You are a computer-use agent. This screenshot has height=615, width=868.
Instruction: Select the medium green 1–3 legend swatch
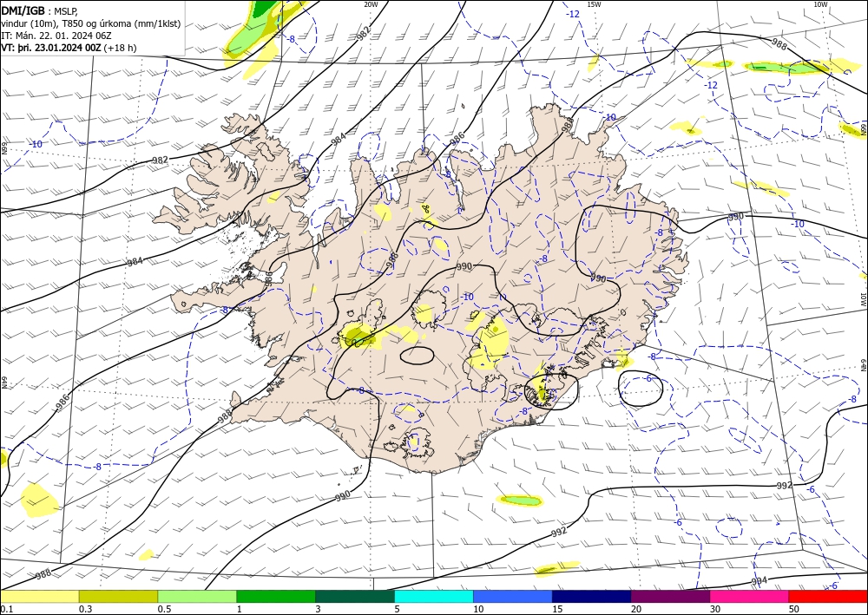pos(276,596)
